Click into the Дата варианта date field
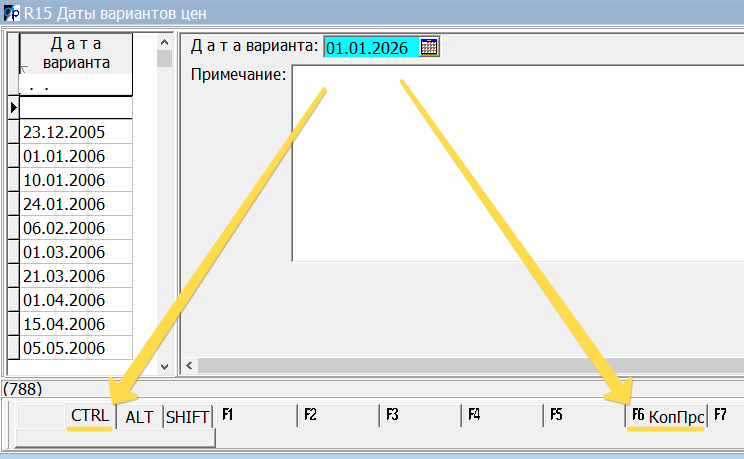This screenshot has width=744, height=459. pos(372,47)
